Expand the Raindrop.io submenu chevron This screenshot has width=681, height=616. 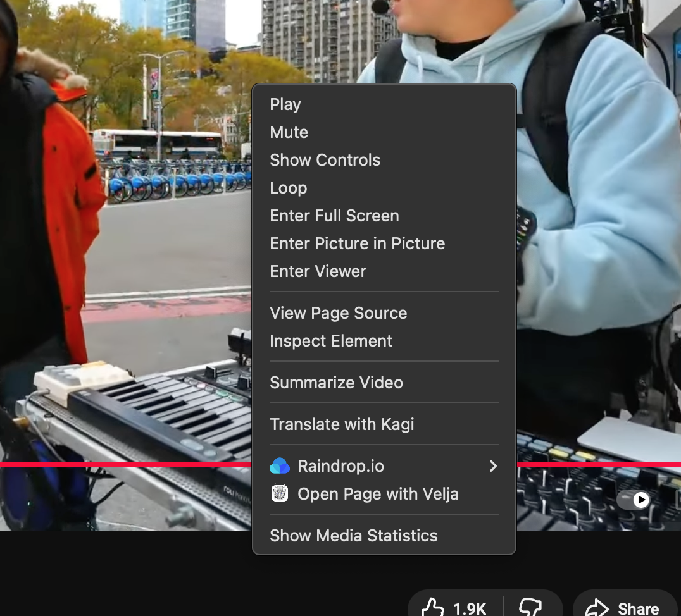pos(493,466)
